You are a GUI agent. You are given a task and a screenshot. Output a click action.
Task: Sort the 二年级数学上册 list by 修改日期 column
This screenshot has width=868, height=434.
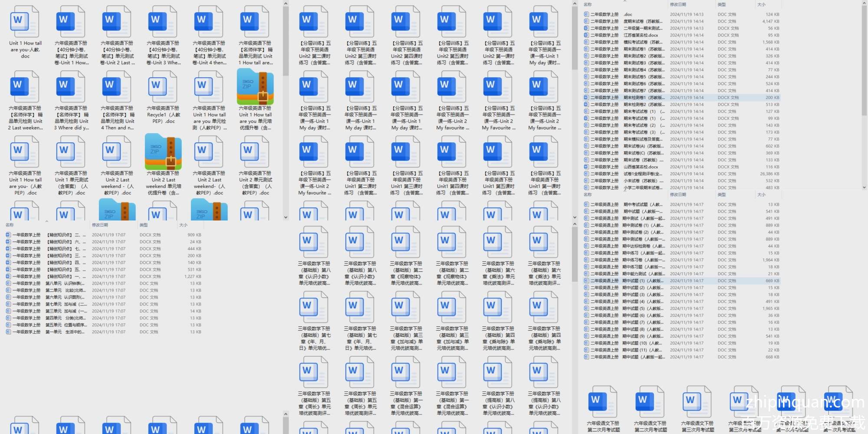[678, 4]
